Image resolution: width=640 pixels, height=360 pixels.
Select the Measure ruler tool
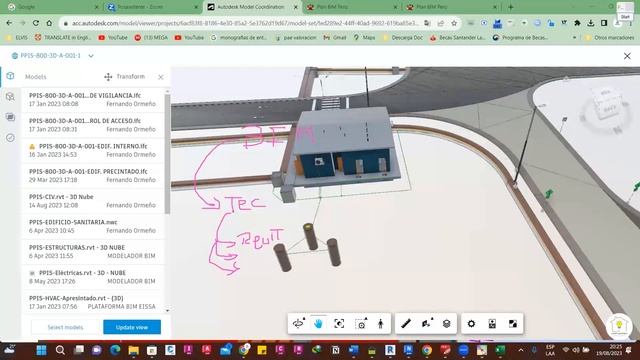406,324
